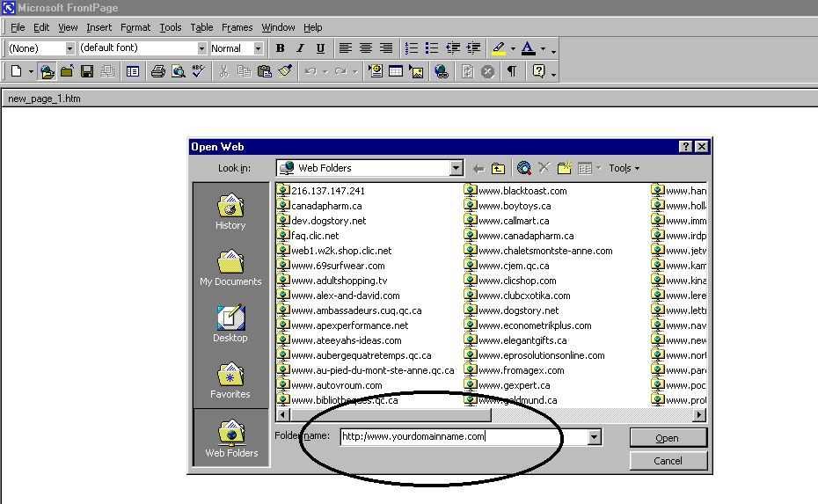Toggle Show All paragraph marks
818x504 pixels.
[x=512, y=71]
